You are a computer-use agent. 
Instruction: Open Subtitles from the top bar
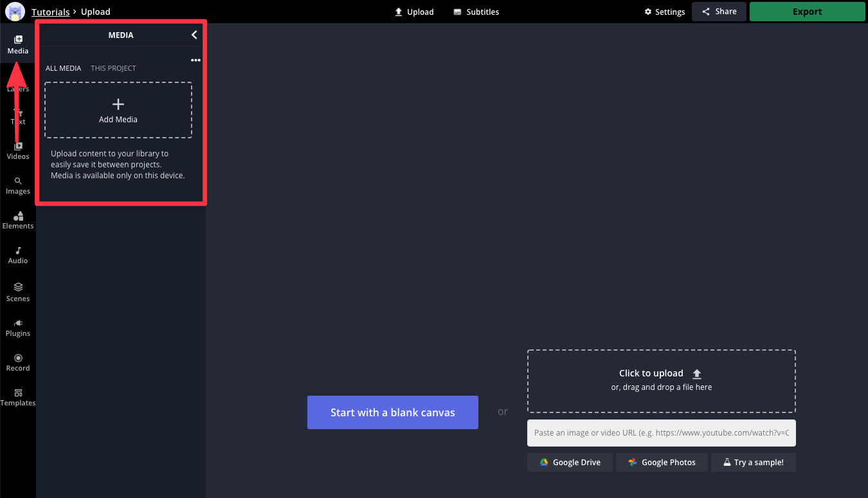point(476,12)
